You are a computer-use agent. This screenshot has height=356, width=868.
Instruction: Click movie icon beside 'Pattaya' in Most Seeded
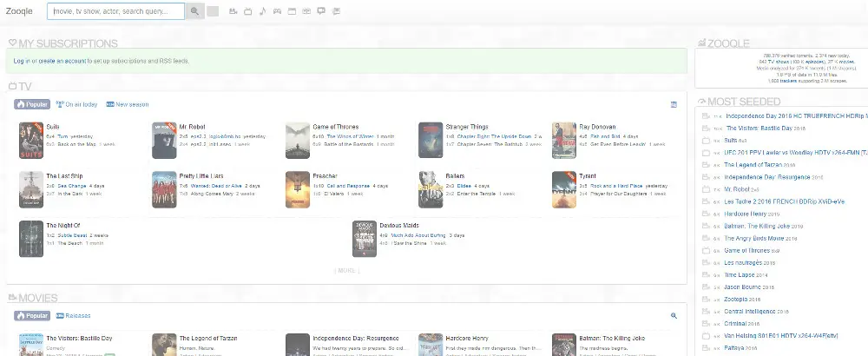(x=706, y=348)
